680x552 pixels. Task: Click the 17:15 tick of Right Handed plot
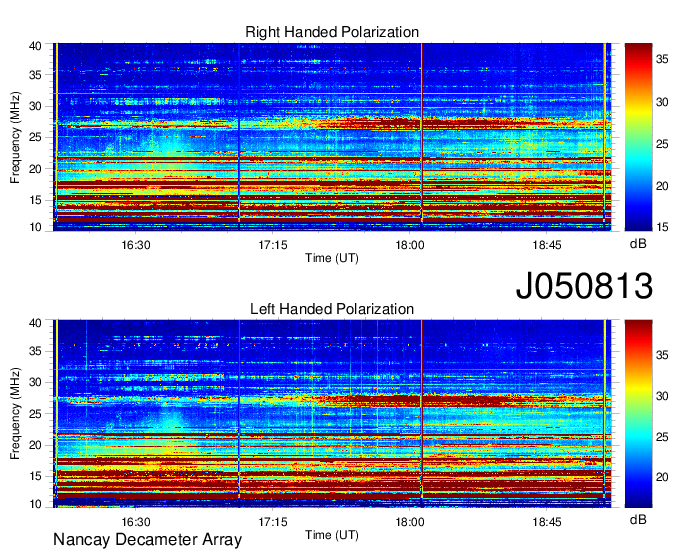coord(273,245)
